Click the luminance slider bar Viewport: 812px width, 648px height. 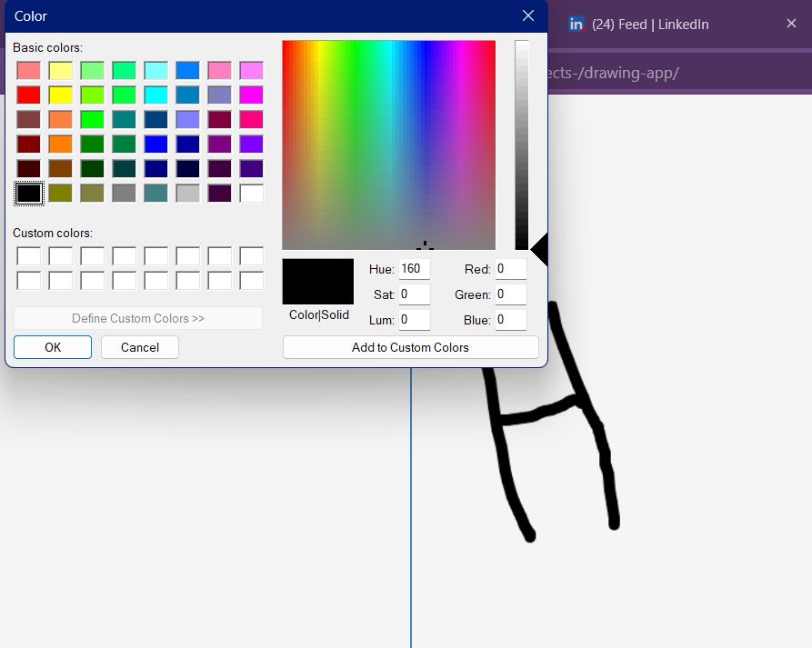[x=520, y=145]
